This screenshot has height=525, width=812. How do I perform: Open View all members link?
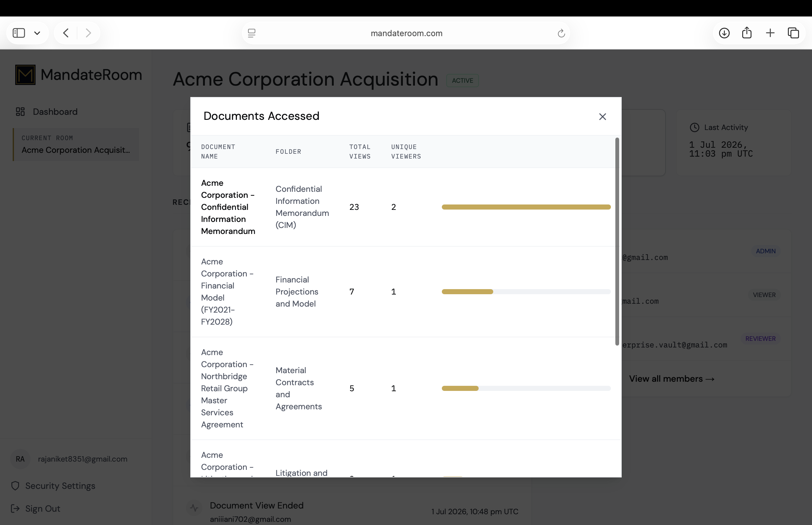point(671,379)
